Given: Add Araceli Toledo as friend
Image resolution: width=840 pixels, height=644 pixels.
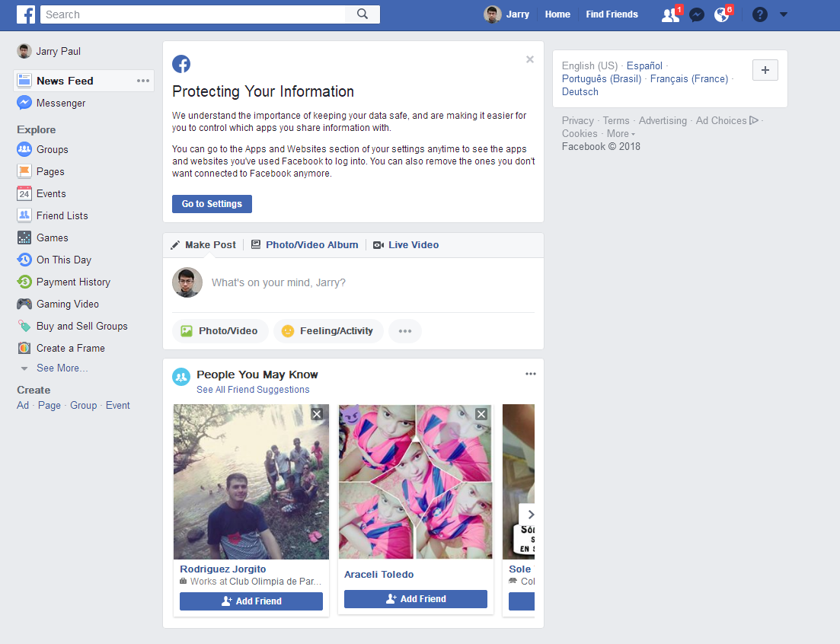Looking at the screenshot, I should point(416,599).
